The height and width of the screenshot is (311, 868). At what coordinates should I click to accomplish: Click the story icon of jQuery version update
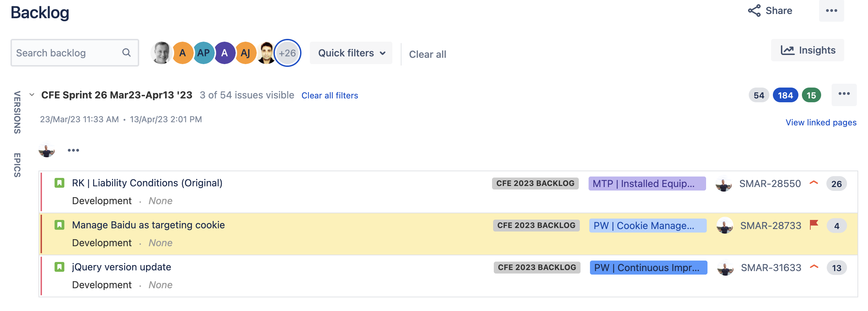(59, 267)
